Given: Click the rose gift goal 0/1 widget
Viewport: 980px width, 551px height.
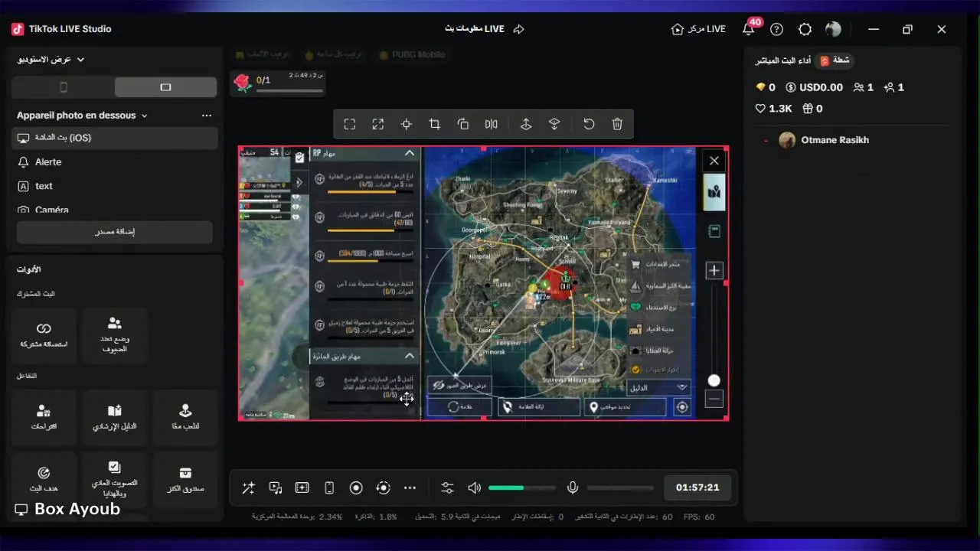Looking at the screenshot, I should (x=279, y=83).
